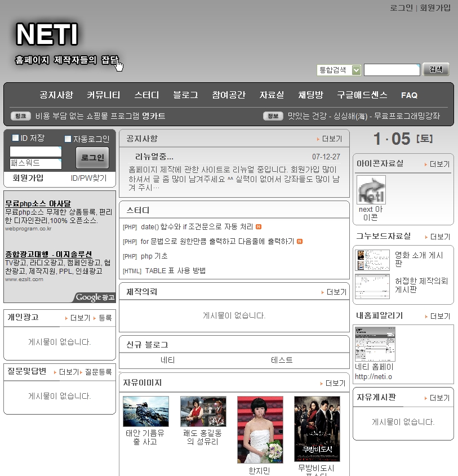Click new-post N icon beside for 문법 post
458x476 pixels.
tap(300, 241)
